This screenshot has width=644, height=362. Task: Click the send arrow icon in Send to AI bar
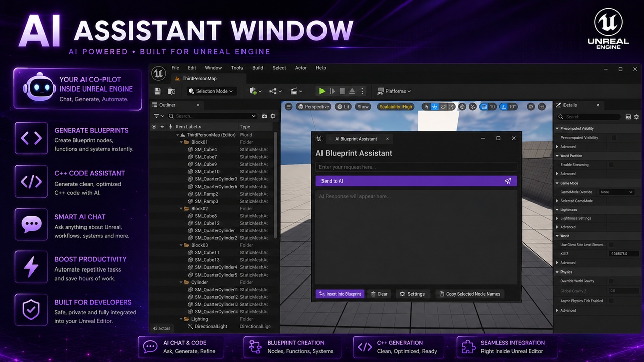[x=508, y=181]
